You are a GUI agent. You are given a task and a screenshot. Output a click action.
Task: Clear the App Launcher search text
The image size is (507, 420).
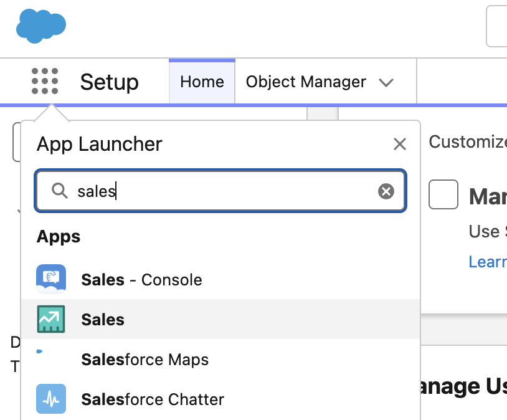coord(386,191)
